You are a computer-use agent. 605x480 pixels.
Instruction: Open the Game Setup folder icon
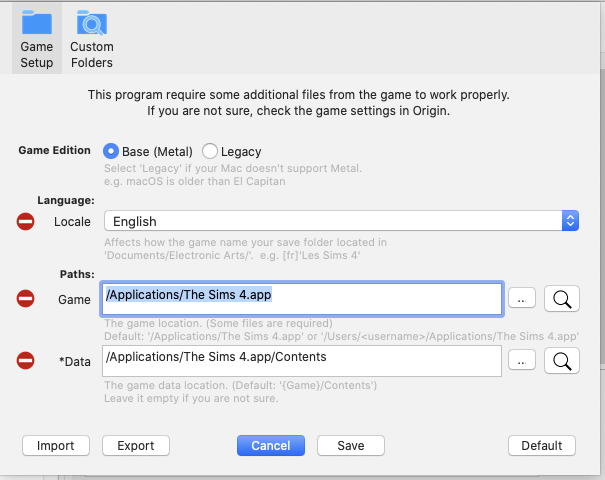point(37,22)
